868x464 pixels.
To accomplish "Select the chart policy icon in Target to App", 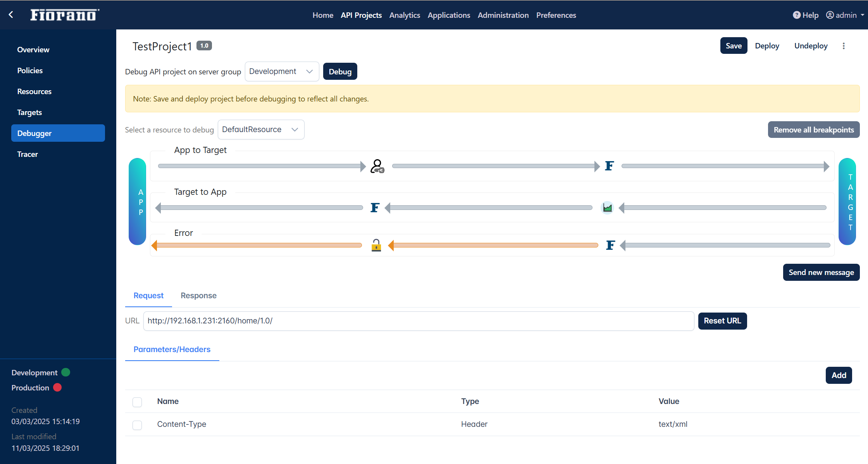I will (x=607, y=208).
